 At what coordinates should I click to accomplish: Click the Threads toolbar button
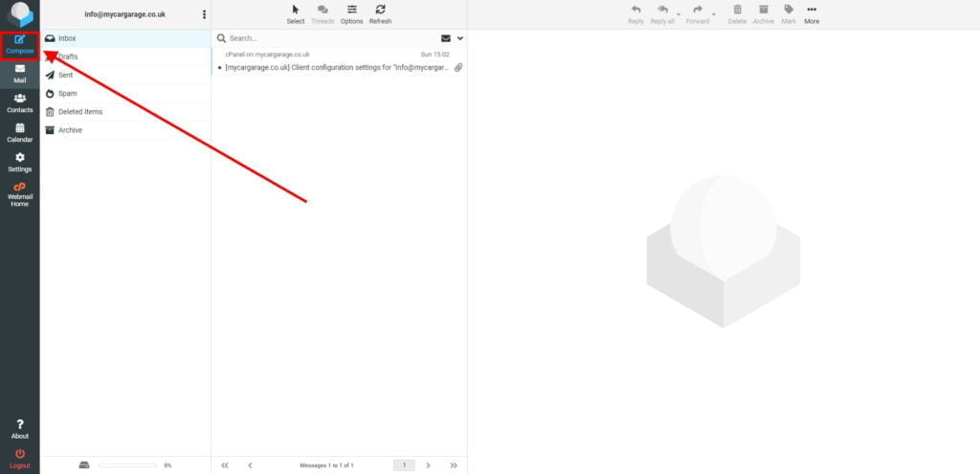tap(323, 13)
